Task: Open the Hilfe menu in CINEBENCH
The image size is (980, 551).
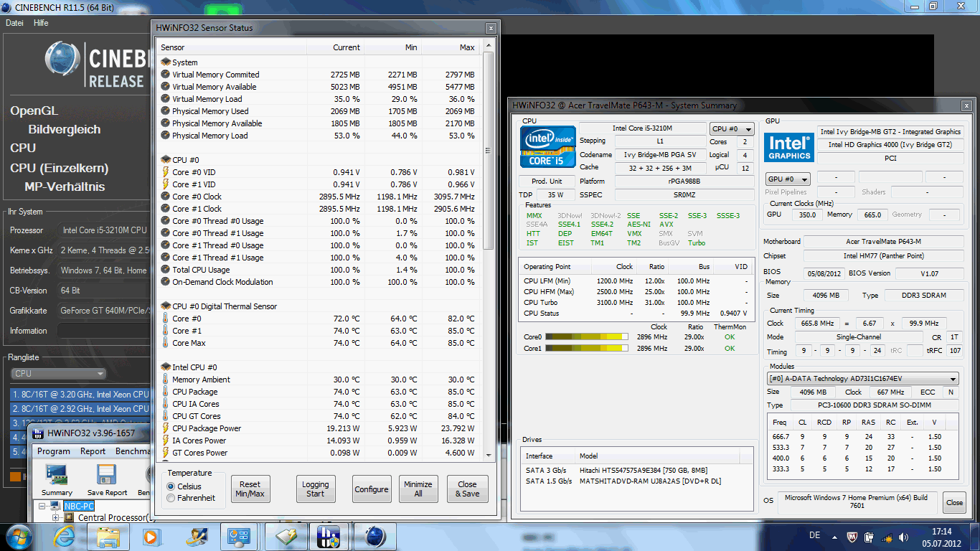Action: tap(41, 23)
